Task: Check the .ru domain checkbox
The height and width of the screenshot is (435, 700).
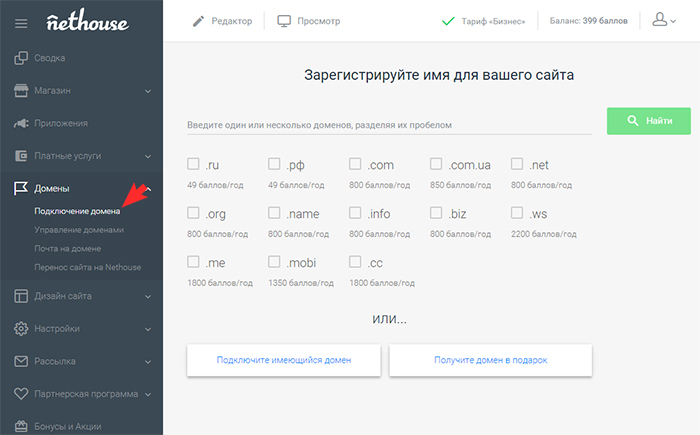Action: click(x=193, y=164)
